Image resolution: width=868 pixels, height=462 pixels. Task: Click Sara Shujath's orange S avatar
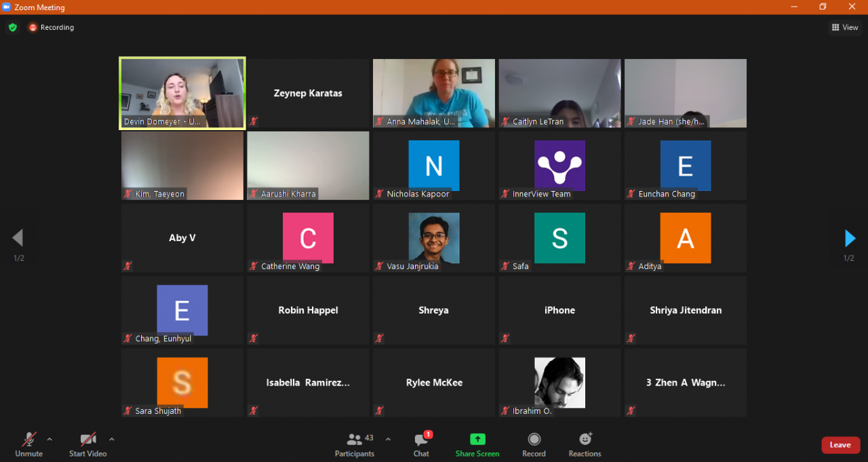[x=182, y=383]
